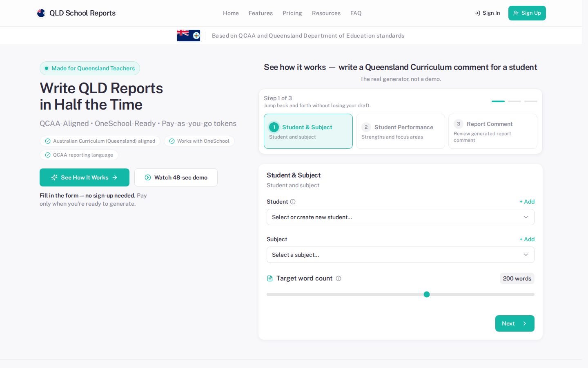Open the Resources nav item
This screenshot has height=368, width=588.
point(326,13)
